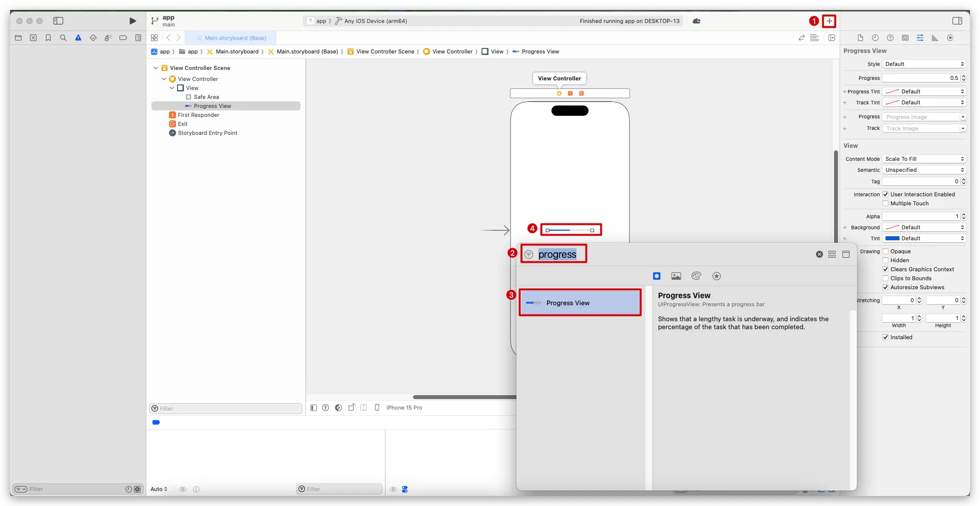Toggle the Hidden checkbox
Image resolution: width=980 pixels, height=506 pixels.
click(885, 260)
